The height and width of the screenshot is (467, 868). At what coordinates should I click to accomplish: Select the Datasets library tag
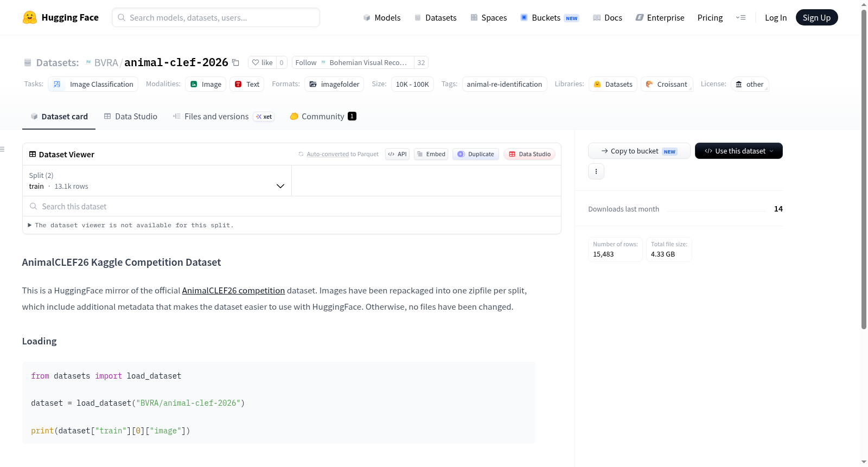(x=613, y=84)
